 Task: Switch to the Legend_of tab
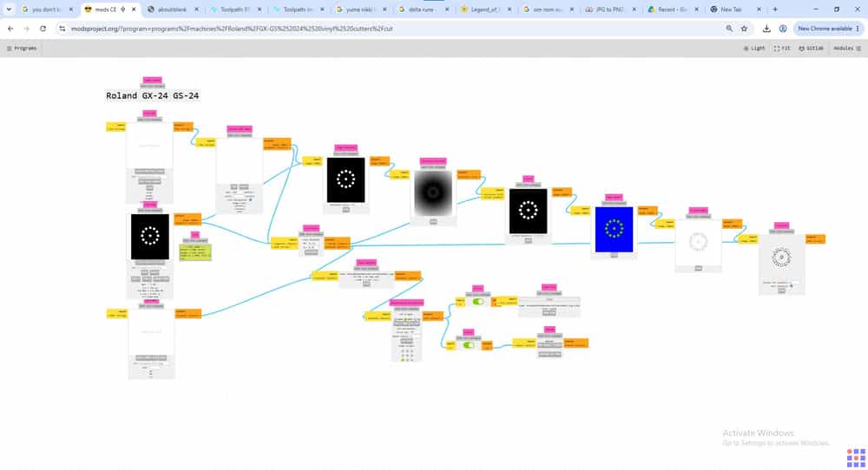[x=483, y=10]
